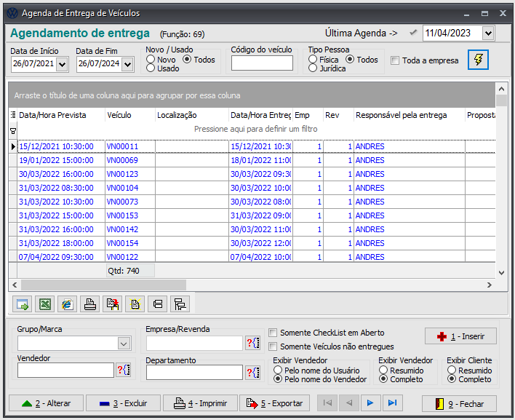
Task: Select the Novo radio button
Action: 151,60
